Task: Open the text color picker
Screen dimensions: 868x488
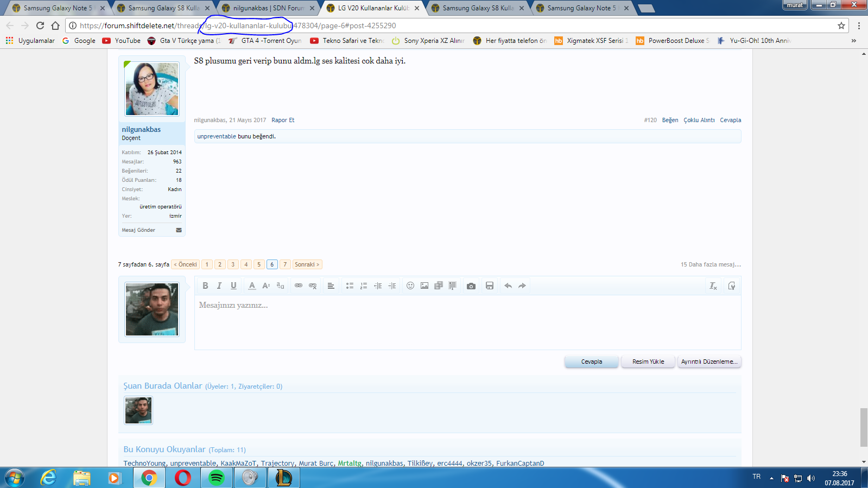Action: (252, 286)
